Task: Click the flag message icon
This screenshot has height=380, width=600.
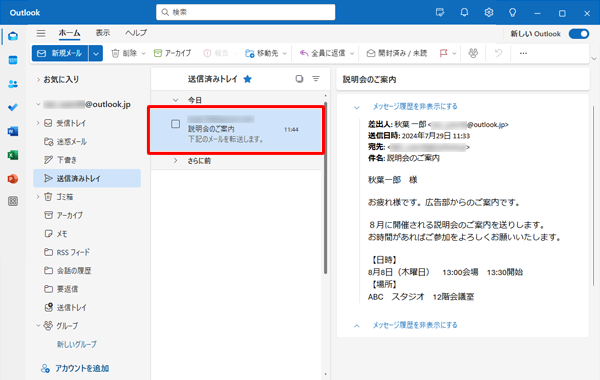Action: [443, 53]
